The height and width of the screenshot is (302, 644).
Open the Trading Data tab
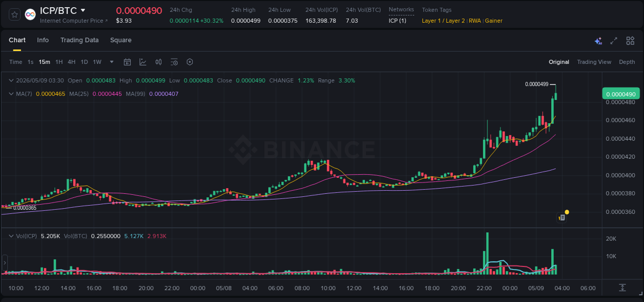79,40
